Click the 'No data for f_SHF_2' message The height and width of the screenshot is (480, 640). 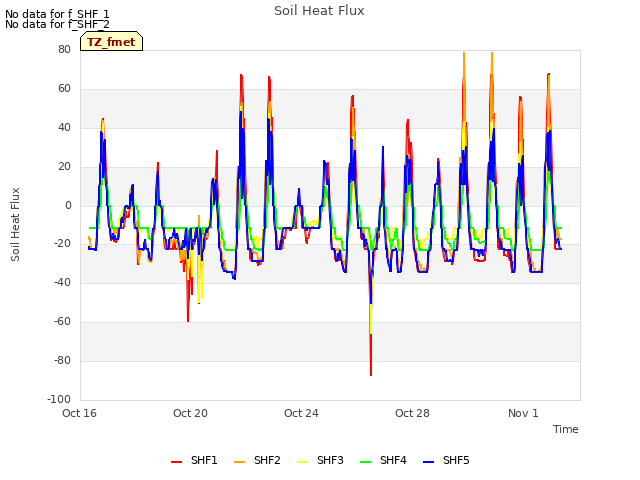(57, 24)
